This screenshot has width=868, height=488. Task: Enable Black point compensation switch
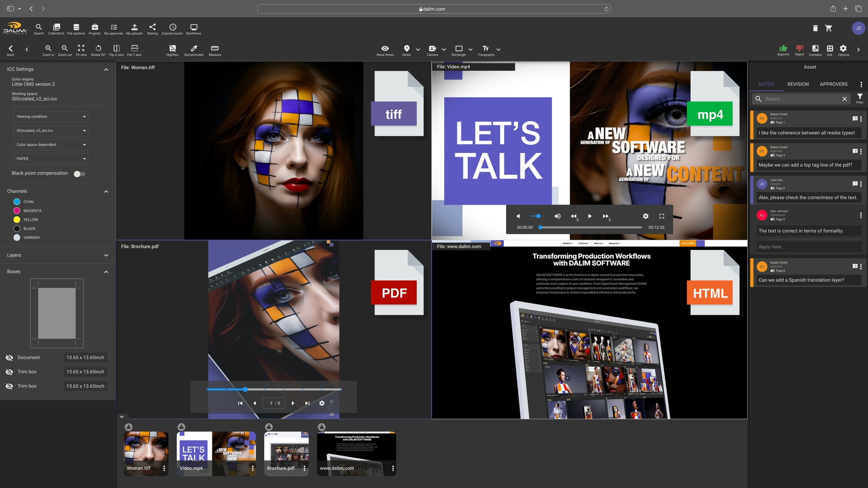pyautogui.click(x=79, y=174)
